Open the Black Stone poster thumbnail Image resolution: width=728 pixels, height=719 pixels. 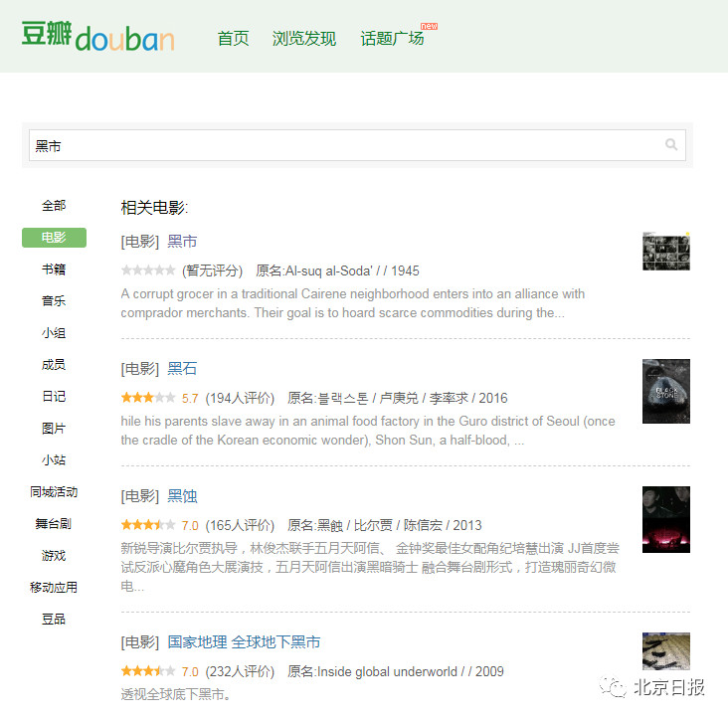(x=665, y=391)
